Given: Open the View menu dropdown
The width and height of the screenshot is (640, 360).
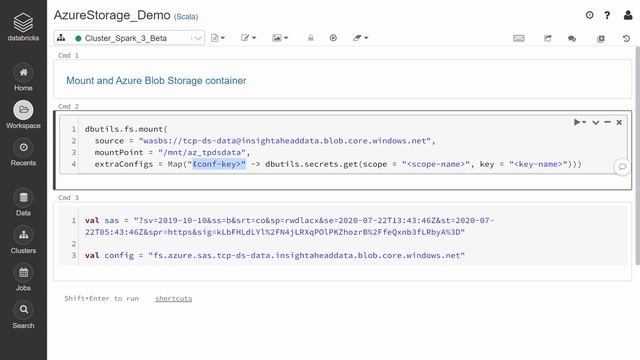Looking at the screenshot, I should 280,38.
